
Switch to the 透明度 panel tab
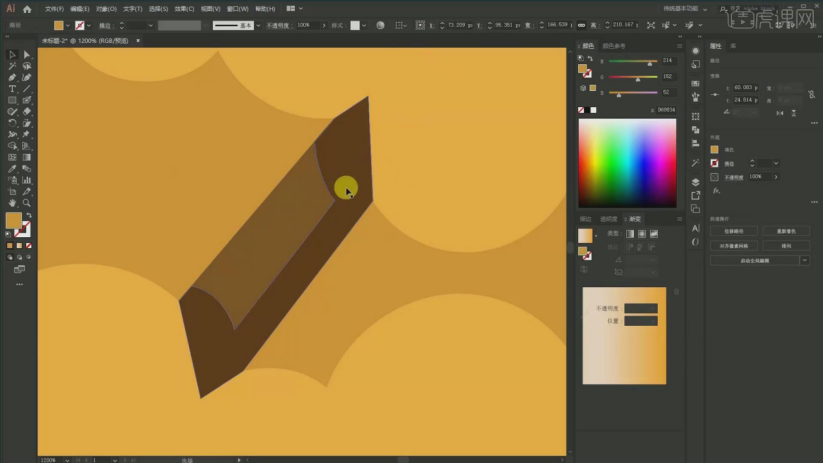[x=609, y=218]
